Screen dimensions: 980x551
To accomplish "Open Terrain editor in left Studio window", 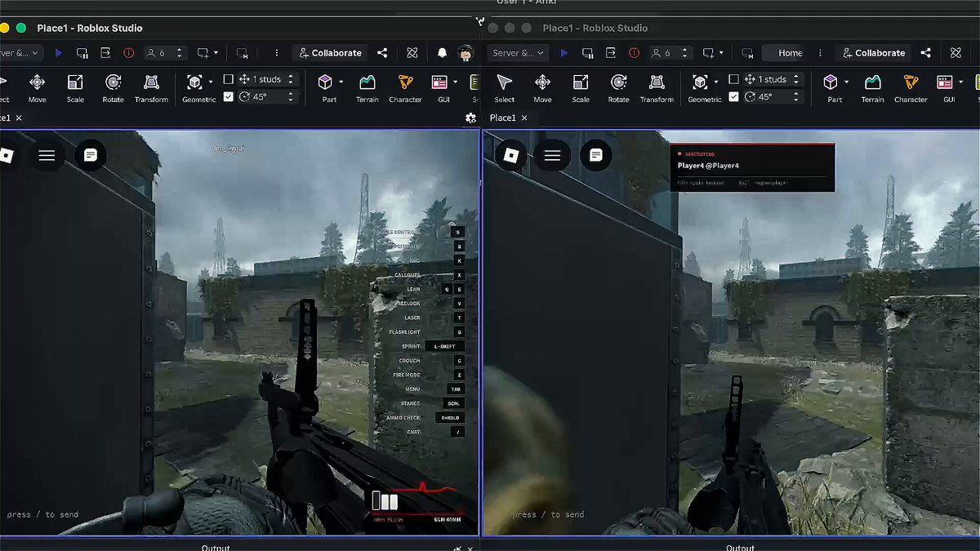I will pos(367,88).
